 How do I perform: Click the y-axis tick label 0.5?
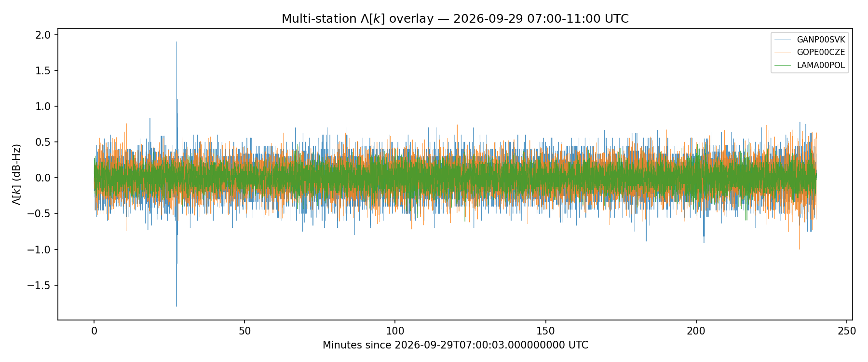click(x=43, y=142)
